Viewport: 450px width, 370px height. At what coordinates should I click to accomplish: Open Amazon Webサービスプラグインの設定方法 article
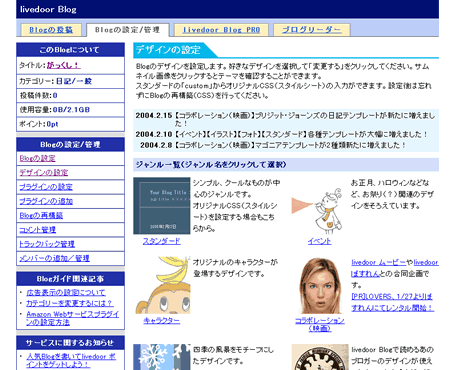click(72, 318)
